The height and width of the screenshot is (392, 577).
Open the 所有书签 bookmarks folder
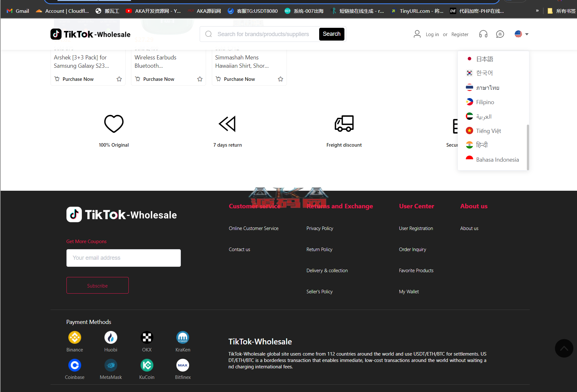[561, 11]
